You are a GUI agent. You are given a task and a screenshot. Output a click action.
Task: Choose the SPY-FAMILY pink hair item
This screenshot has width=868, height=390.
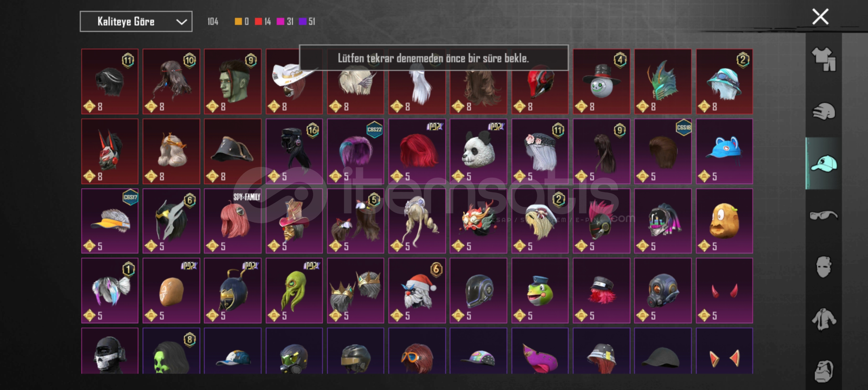(232, 221)
